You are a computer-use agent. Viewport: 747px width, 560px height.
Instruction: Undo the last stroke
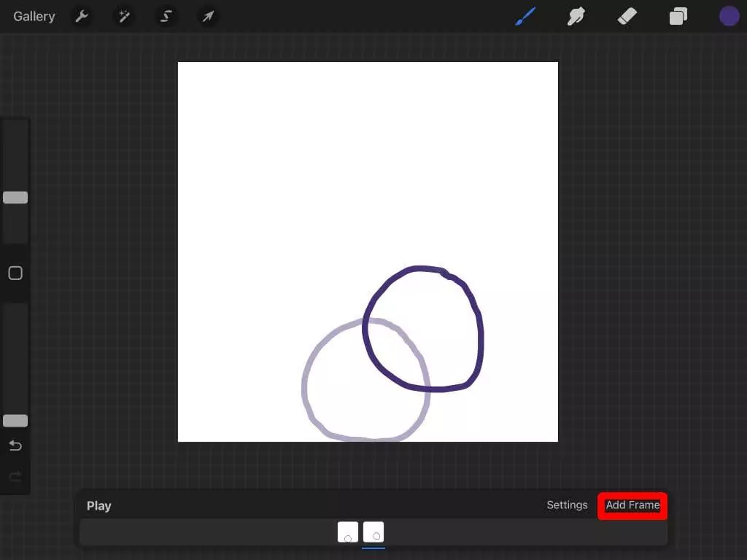(x=15, y=446)
